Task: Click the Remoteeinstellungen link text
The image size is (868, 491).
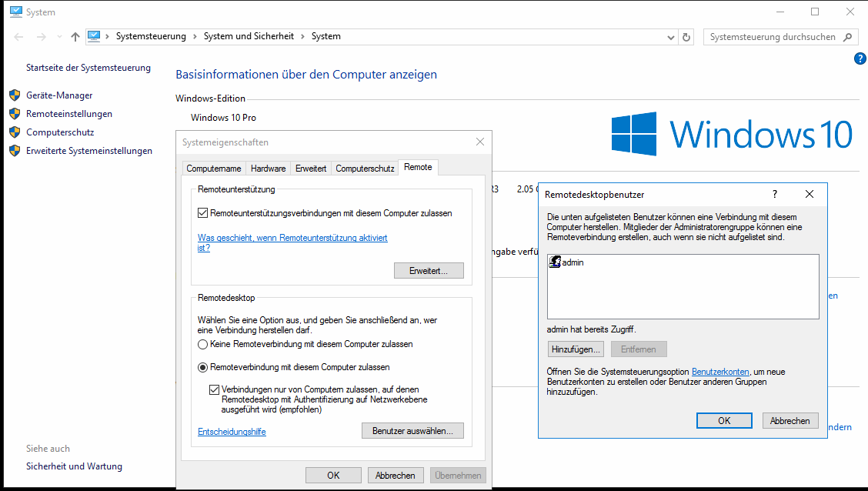Action: pyautogui.click(x=69, y=113)
